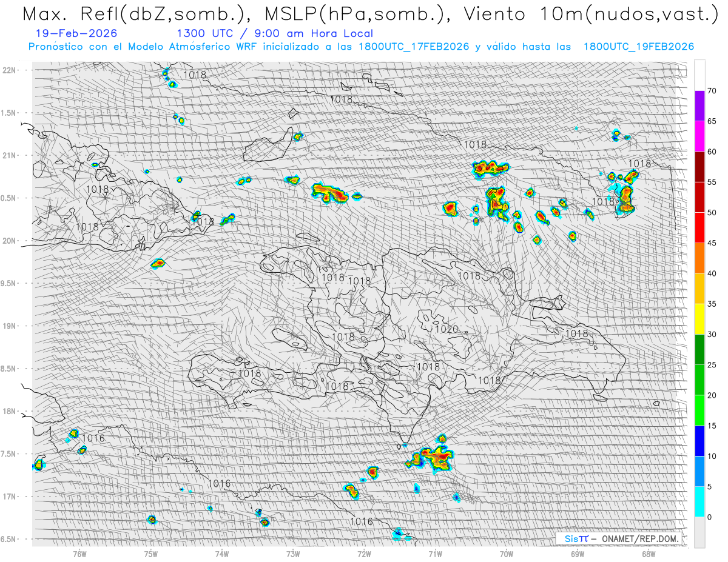The image size is (728, 562).
Task: Click the colorbar value label 15
Action: 712,426
